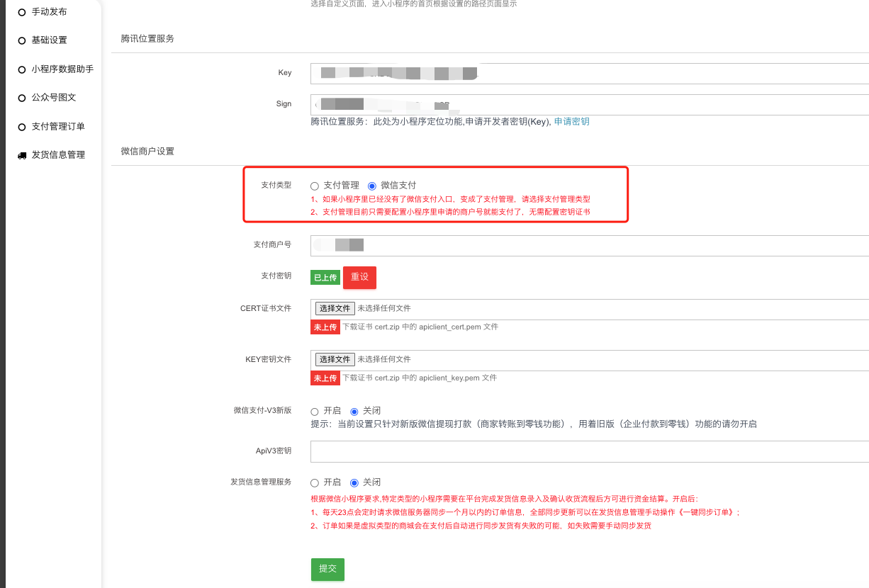This screenshot has height=588, width=869.
Task: Click the circle icon beside 支付管理订单
Action: click(x=22, y=127)
